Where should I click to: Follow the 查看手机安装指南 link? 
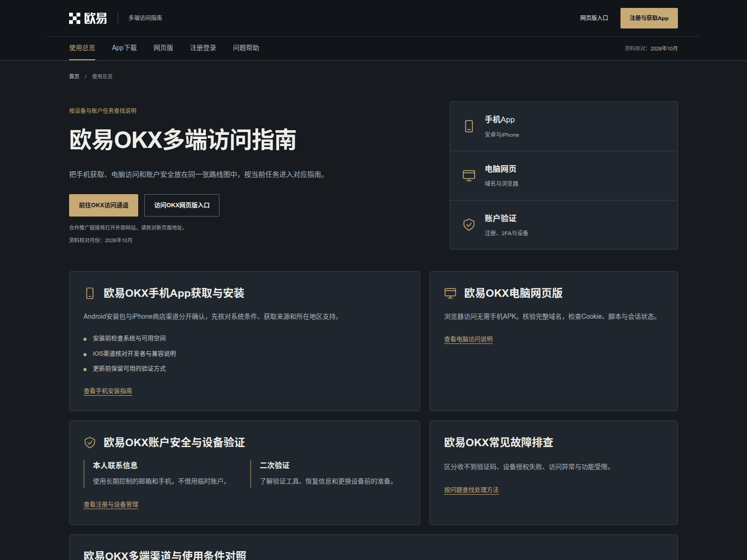coord(108,391)
